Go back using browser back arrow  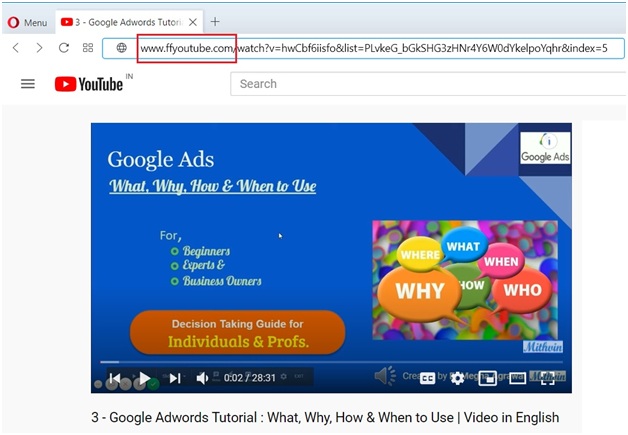(16, 48)
